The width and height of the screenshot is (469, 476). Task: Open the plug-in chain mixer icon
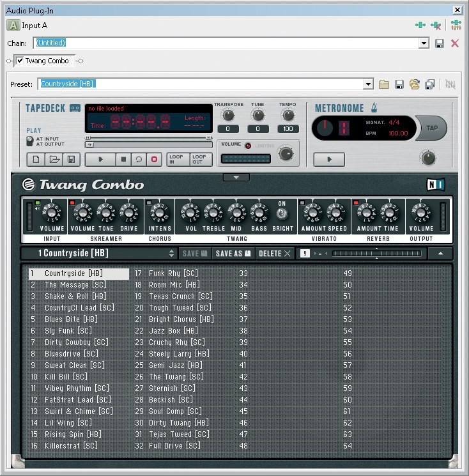coord(456,25)
